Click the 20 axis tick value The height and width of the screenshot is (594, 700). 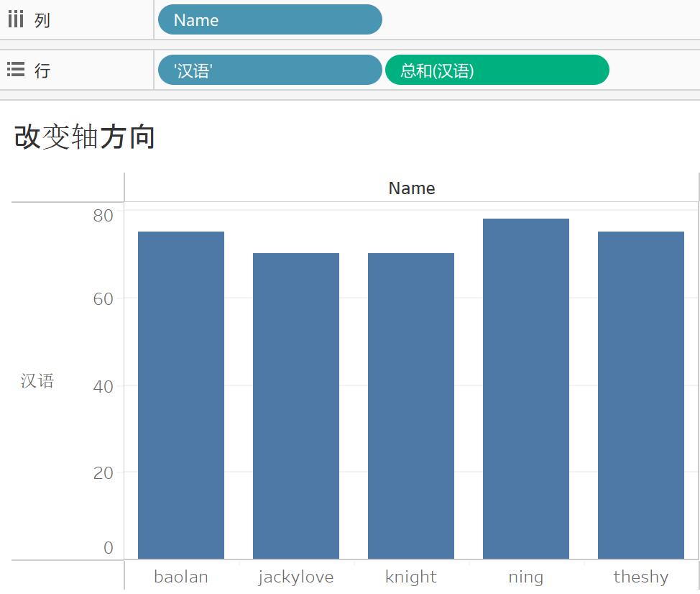[x=103, y=473]
